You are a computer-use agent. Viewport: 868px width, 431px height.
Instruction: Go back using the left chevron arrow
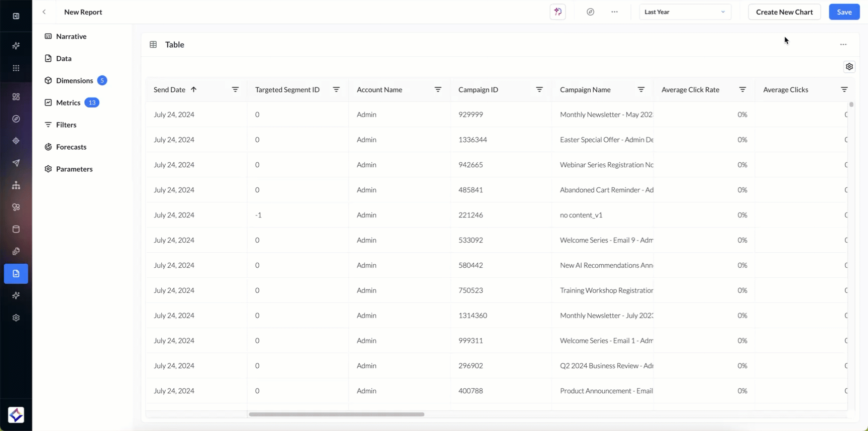click(x=44, y=12)
